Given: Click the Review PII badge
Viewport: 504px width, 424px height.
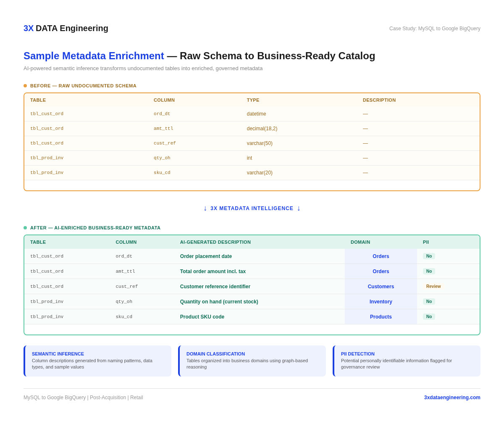Looking at the screenshot, I should pyautogui.click(x=433, y=287).
